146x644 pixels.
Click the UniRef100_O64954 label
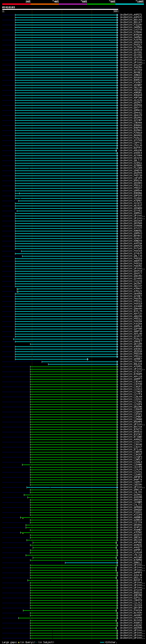click(x=131, y=294)
